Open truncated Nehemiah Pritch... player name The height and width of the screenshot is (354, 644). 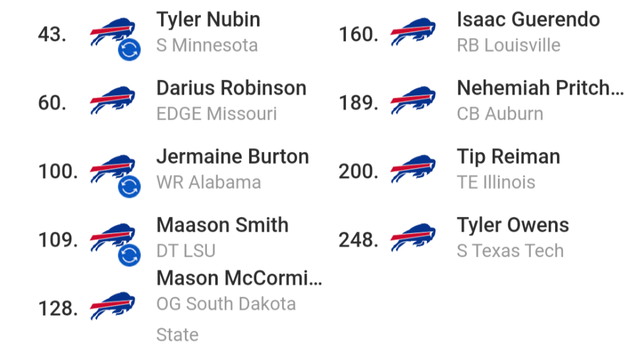coord(540,88)
